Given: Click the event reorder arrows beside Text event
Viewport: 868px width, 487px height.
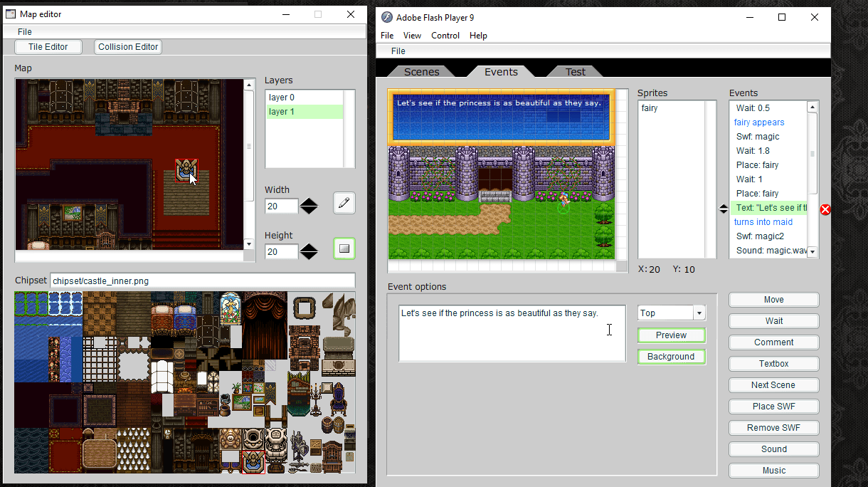Looking at the screenshot, I should pyautogui.click(x=723, y=209).
